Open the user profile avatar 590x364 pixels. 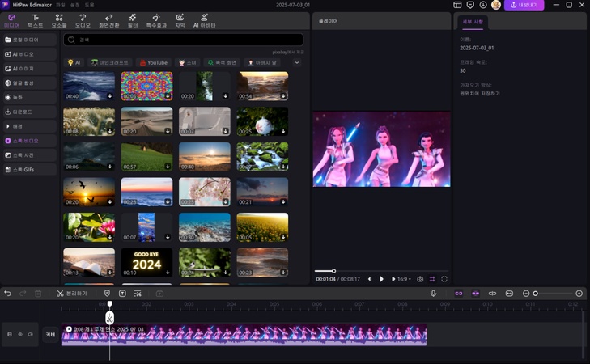click(x=496, y=5)
